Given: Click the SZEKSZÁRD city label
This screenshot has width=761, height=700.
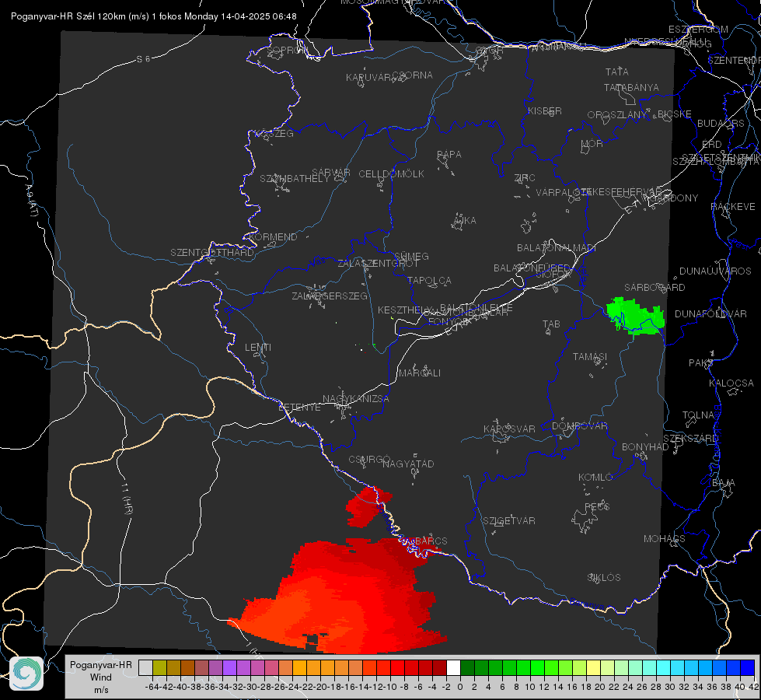Looking at the screenshot, I should pyautogui.click(x=690, y=439).
